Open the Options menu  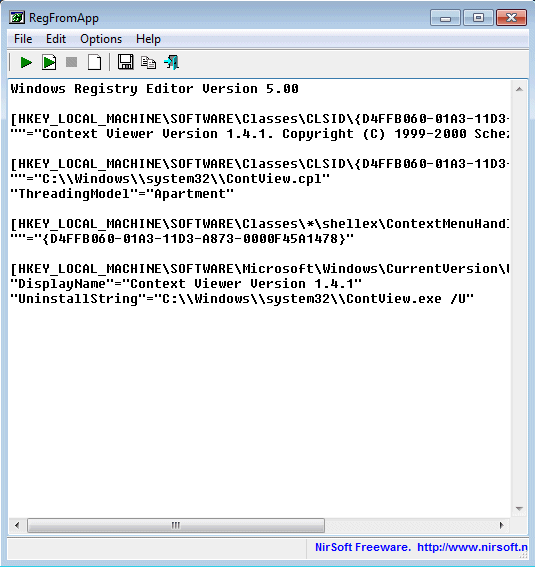(101, 39)
